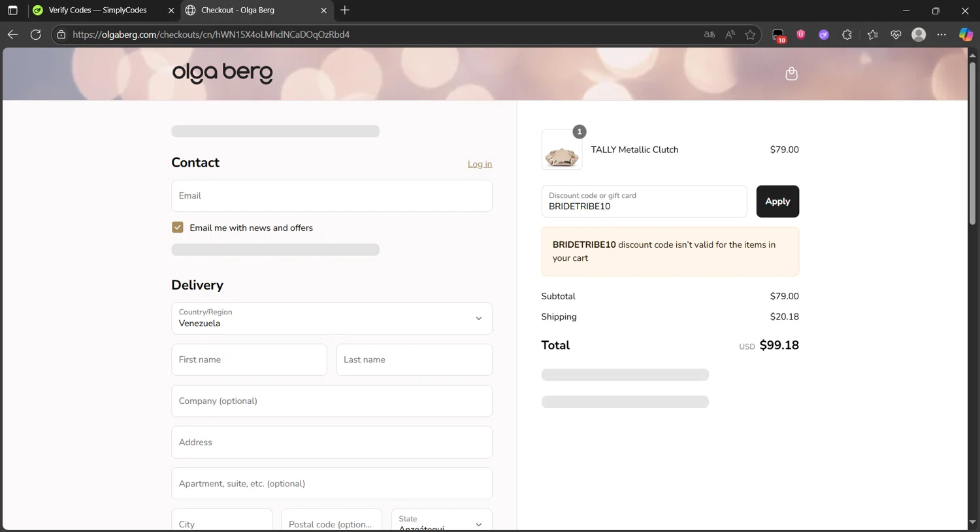Focus the Company (optional) field
The height and width of the screenshot is (532, 980).
pyautogui.click(x=332, y=401)
